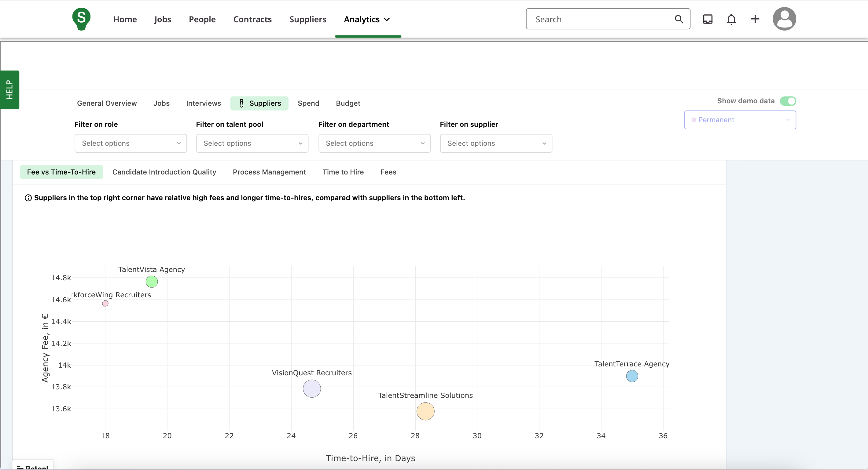Switch to the Spend analytics tab
This screenshot has width=868, height=470.
point(308,103)
